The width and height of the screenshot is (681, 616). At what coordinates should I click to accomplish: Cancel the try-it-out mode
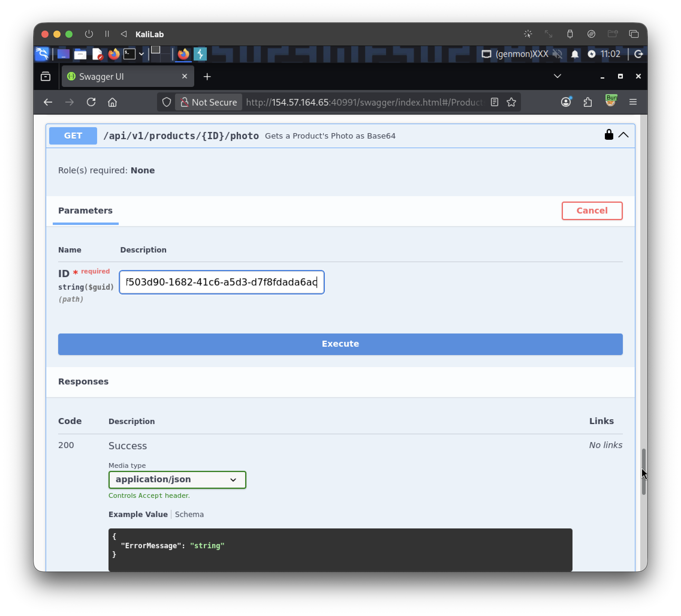point(592,211)
